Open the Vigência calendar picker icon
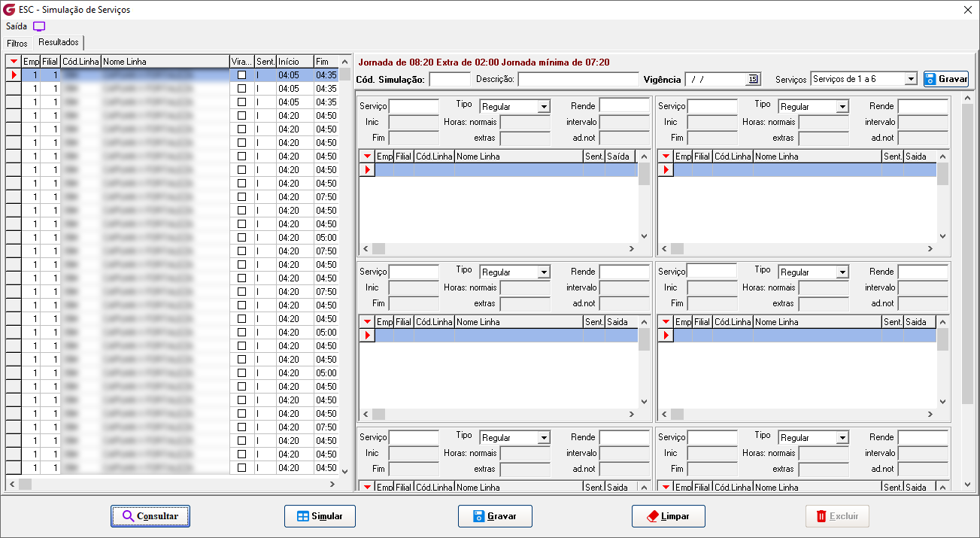 pos(753,79)
